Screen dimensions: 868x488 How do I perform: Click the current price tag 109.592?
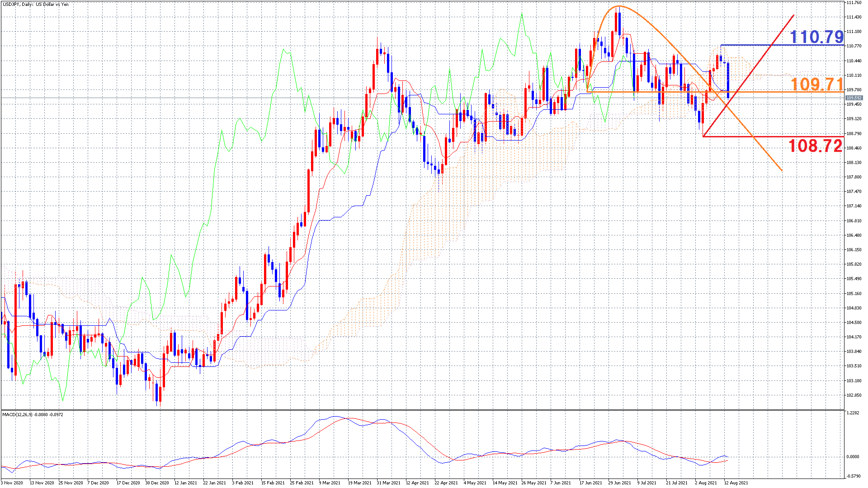click(x=854, y=98)
